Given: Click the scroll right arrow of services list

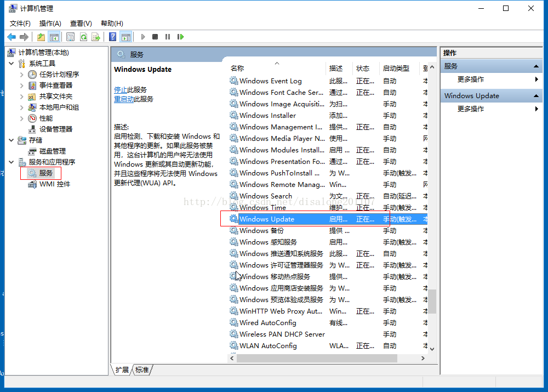Looking at the screenshot, I should pos(423,358).
